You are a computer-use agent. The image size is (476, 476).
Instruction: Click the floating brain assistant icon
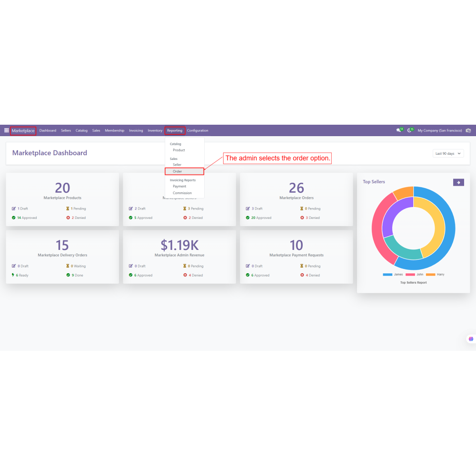tap(471, 339)
